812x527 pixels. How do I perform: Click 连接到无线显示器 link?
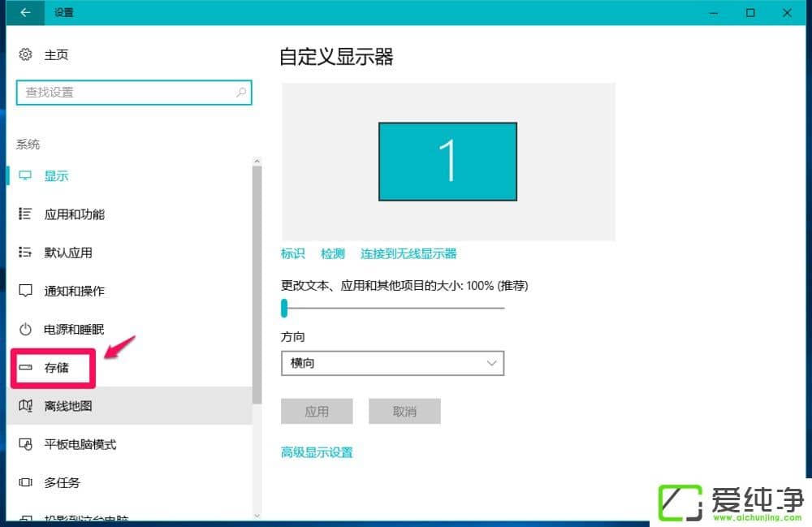point(408,253)
